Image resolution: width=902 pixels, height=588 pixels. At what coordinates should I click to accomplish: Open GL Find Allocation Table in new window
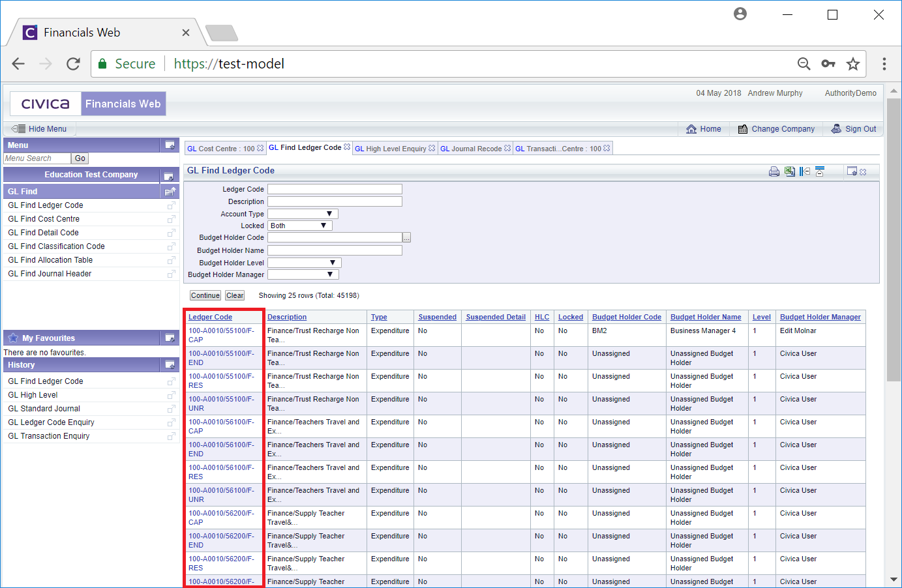tap(172, 260)
